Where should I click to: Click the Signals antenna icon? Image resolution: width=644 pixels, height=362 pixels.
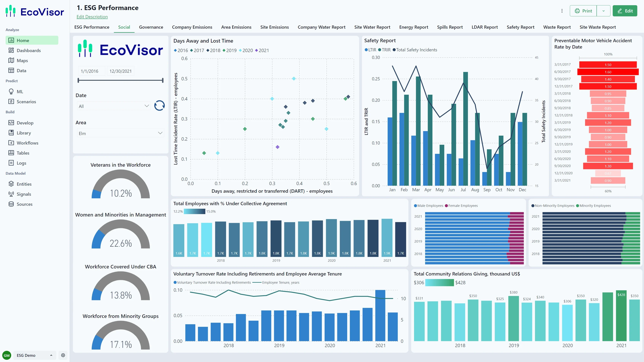tap(11, 194)
